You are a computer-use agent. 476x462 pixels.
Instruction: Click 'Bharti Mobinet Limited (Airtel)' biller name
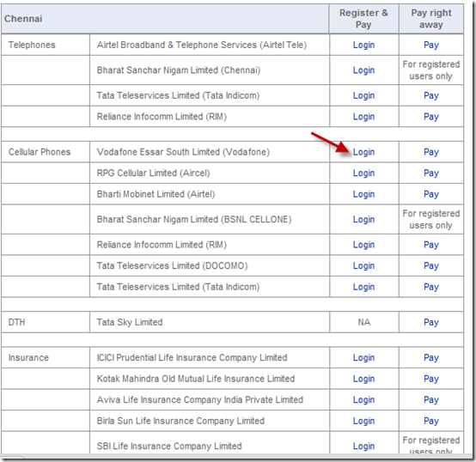point(156,194)
